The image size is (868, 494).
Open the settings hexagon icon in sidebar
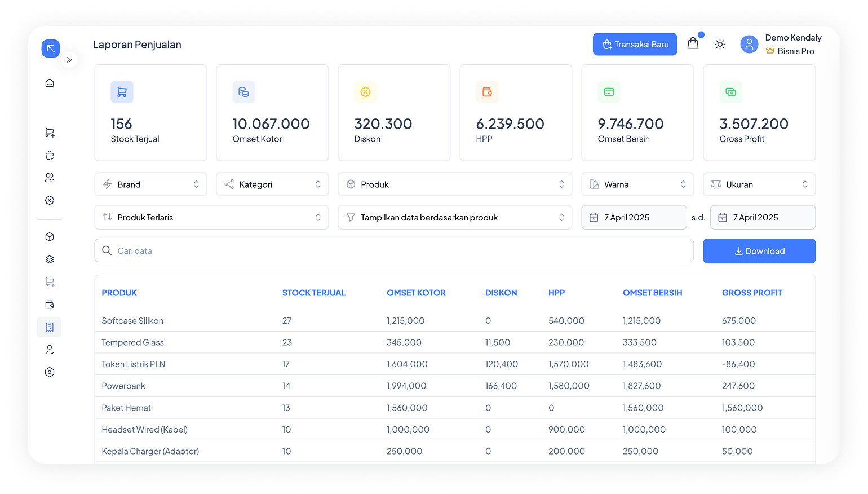click(x=50, y=372)
